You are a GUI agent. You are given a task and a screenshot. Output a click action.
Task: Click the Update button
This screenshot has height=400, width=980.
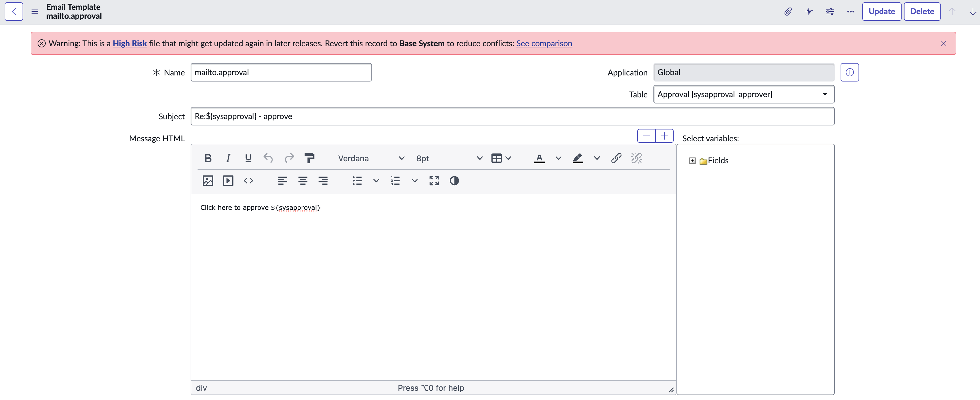coord(881,11)
